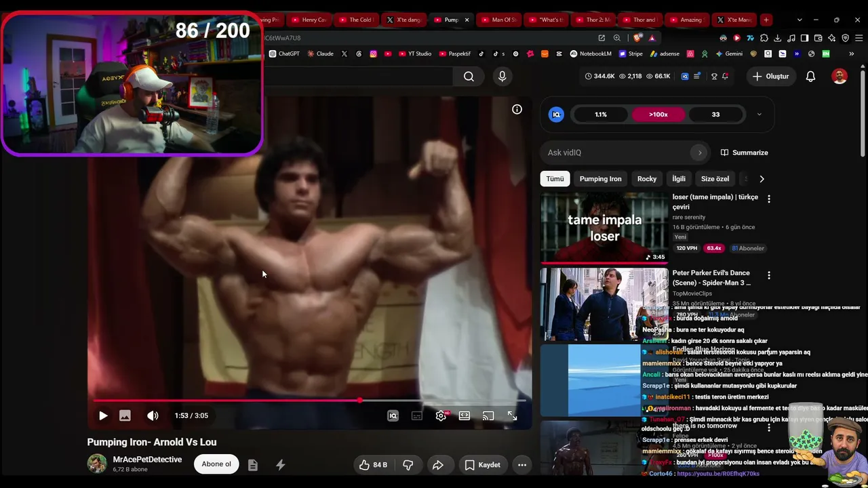Select the Pumping Iron filter chip

(x=601, y=179)
